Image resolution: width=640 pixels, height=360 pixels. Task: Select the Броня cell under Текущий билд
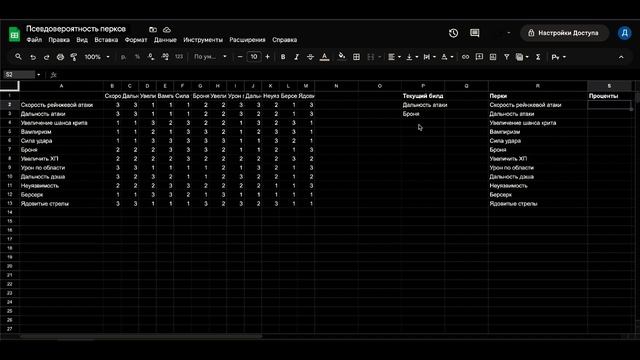coord(423,114)
